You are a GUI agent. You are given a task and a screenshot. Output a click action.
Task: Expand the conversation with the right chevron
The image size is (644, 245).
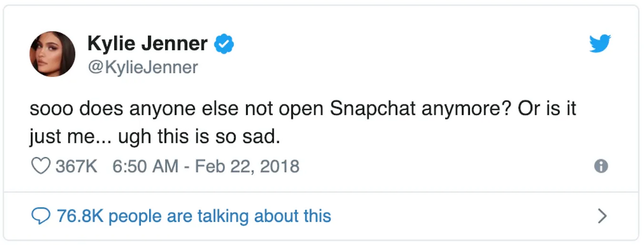coord(602,216)
